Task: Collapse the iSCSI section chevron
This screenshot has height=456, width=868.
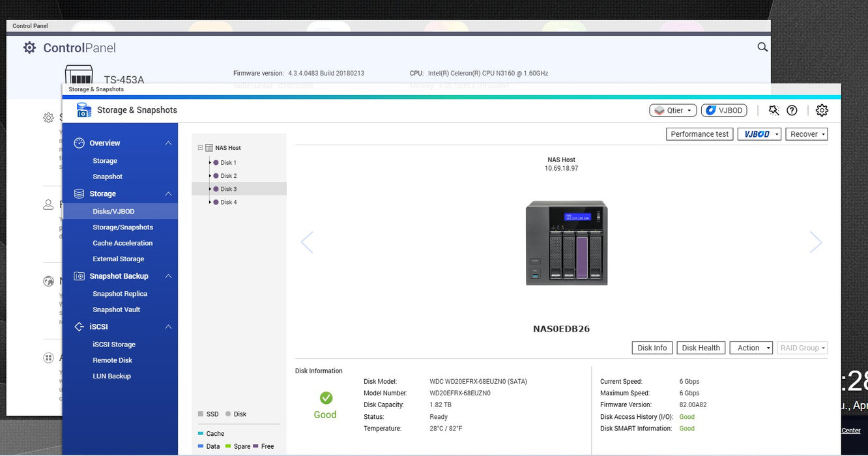Action: point(168,327)
